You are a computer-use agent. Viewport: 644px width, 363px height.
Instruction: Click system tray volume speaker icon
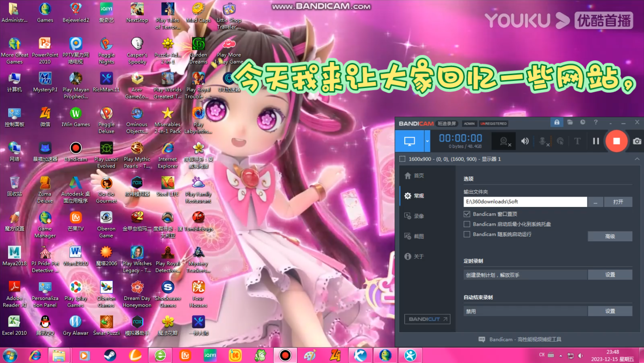[x=581, y=356]
